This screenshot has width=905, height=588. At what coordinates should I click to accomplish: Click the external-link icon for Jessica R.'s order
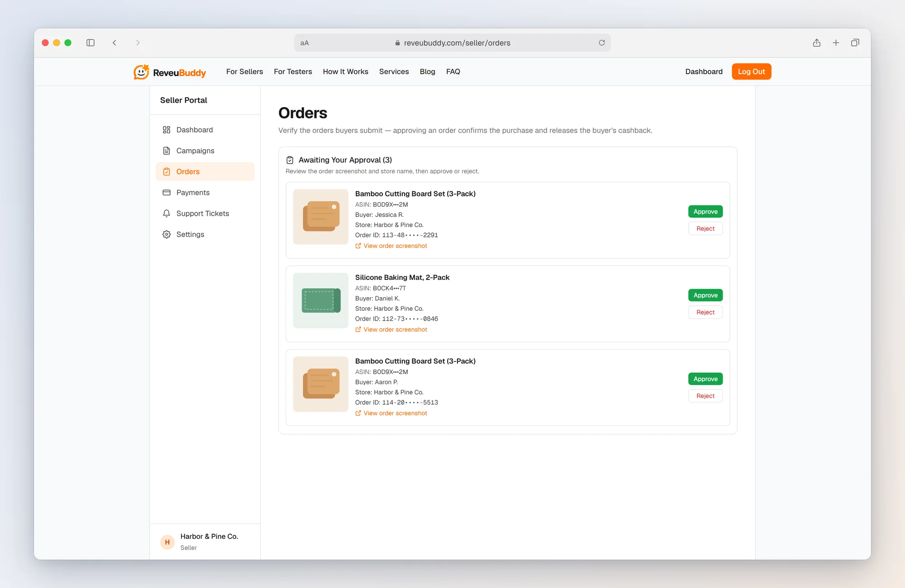pos(358,246)
